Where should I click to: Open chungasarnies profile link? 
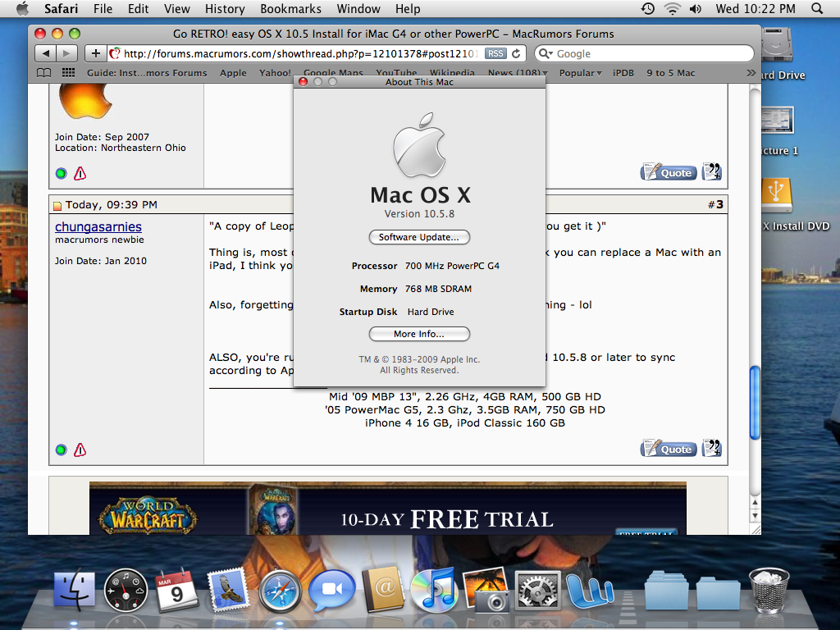98,226
